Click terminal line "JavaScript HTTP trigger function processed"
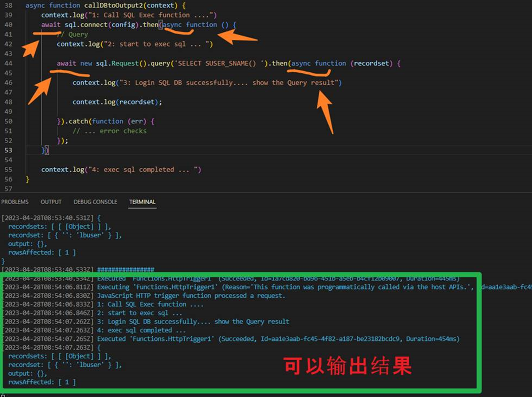The image size is (532, 397). tap(191, 296)
